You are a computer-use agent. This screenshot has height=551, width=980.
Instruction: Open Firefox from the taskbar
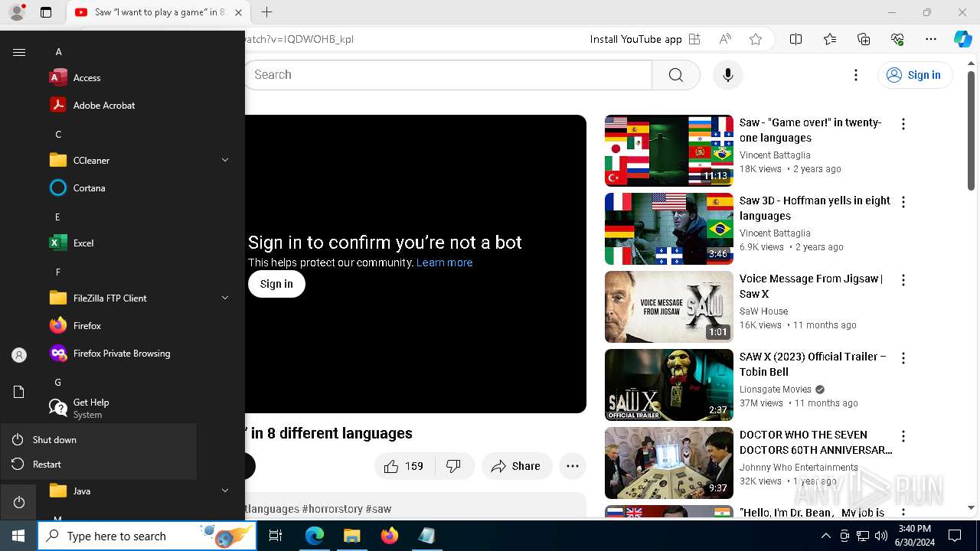(x=390, y=536)
